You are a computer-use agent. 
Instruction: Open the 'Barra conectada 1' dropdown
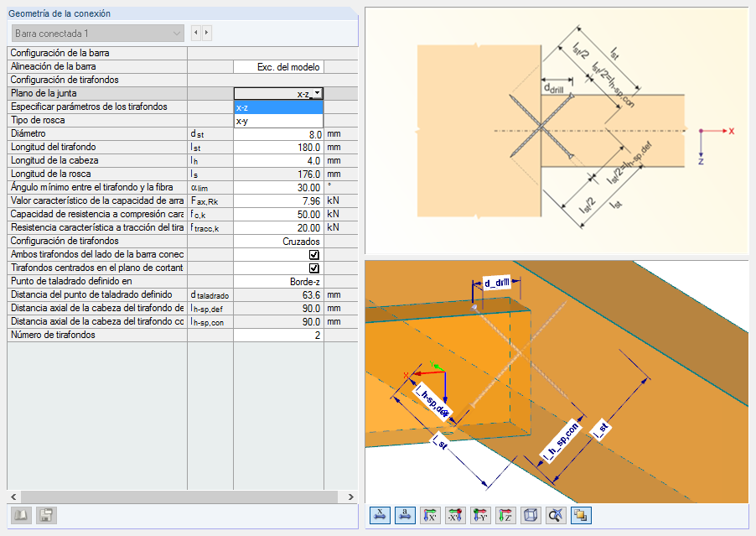(98, 34)
